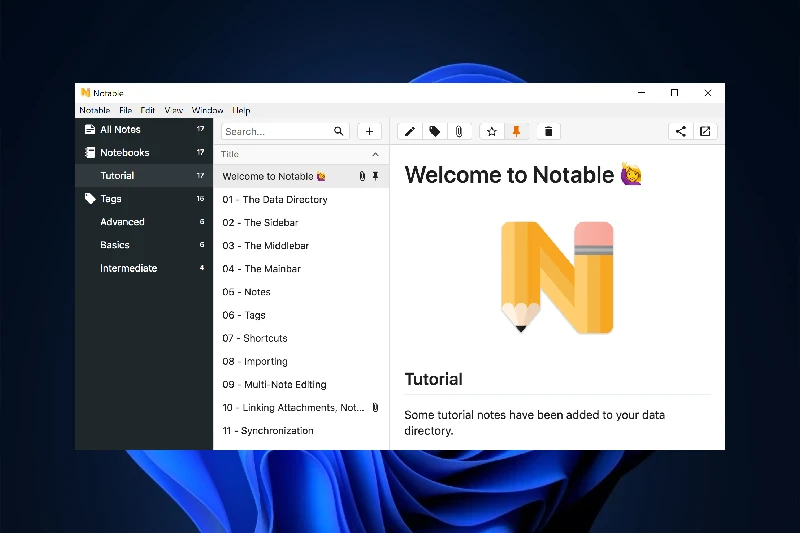Click the share icon in toolbar
Viewport: 800px width, 533px height.
coord(681,132)
